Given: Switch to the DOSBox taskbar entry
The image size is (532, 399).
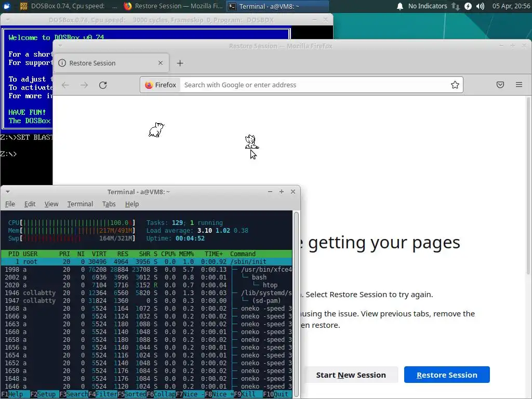Looking at the screenshot, I should coord(68,6).
